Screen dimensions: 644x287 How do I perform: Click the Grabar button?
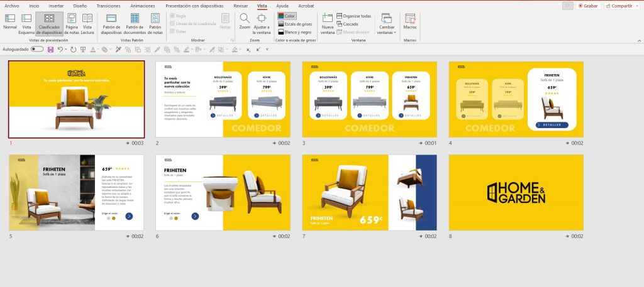point(587,6)
